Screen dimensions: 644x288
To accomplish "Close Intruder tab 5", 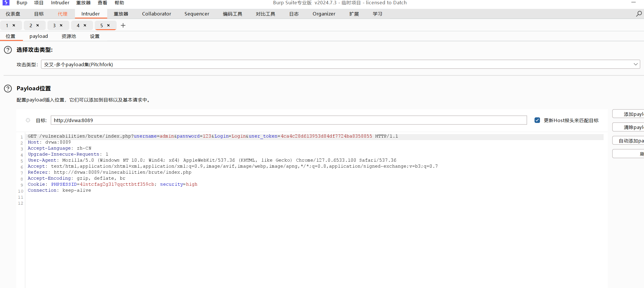I will (x=108, y=25).
